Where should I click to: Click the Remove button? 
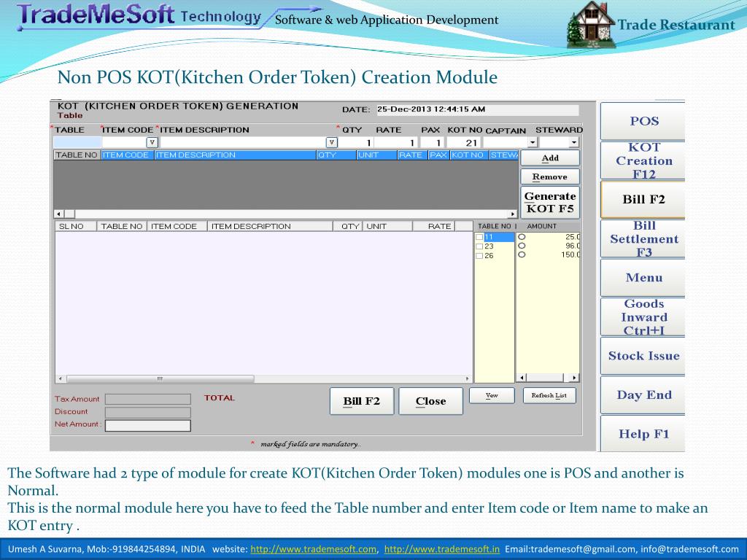pos(550,176)
